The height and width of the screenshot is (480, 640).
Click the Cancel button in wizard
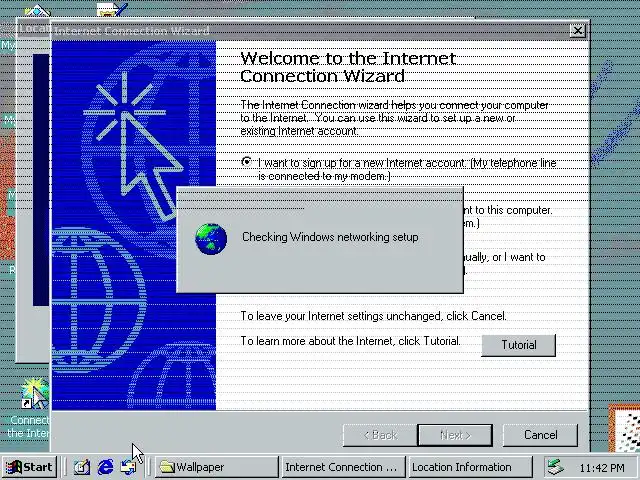tap(540, 435)
